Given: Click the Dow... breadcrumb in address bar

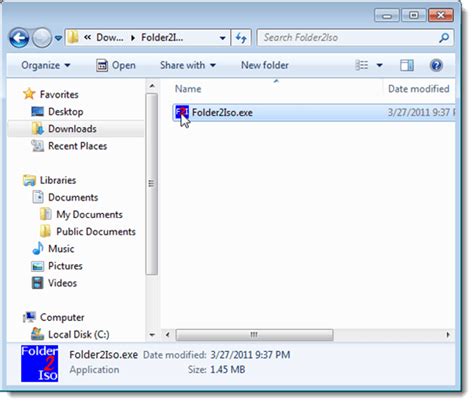Looking at the screenshot, I should 110,38.
